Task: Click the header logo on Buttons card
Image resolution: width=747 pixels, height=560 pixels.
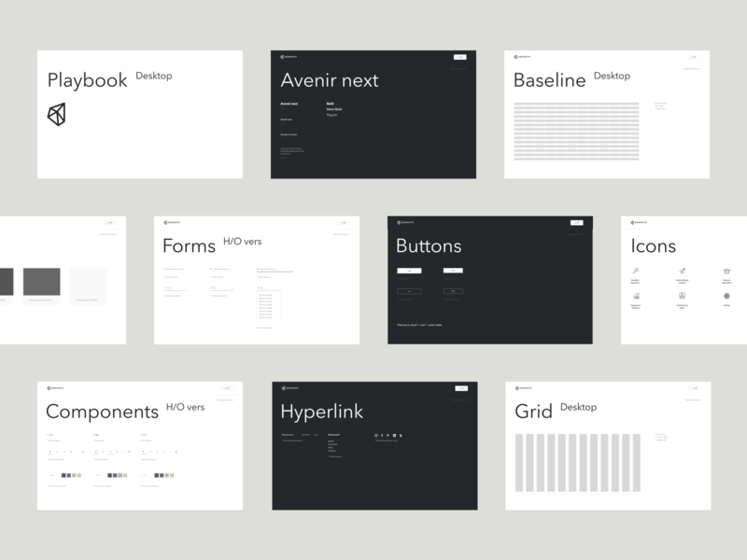Action: (x=405, y=222)
